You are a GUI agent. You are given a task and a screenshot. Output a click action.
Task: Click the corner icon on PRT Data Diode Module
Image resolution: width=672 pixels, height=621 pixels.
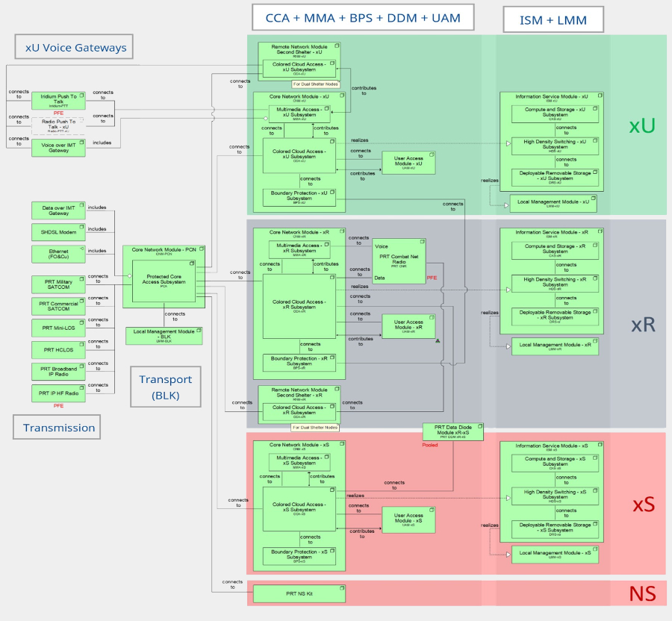coord(479,427)
